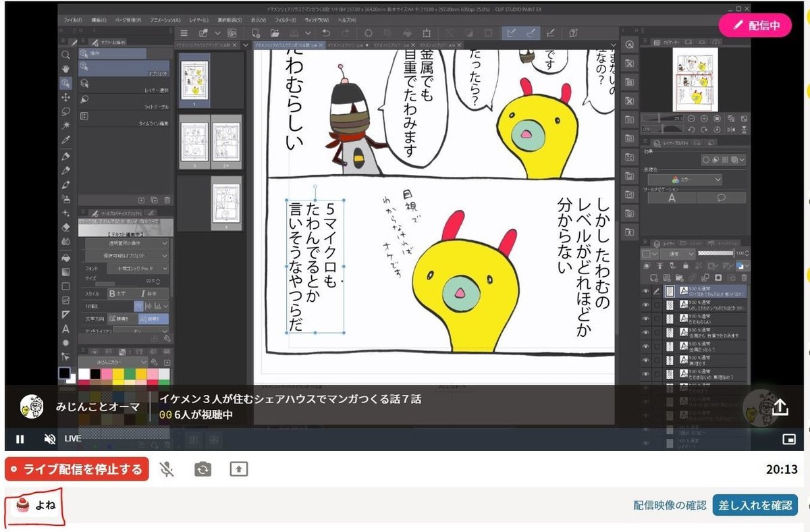Click the share upload icon on video
Viewport: 810px width, 532px height.
click(x=780, y=407)
